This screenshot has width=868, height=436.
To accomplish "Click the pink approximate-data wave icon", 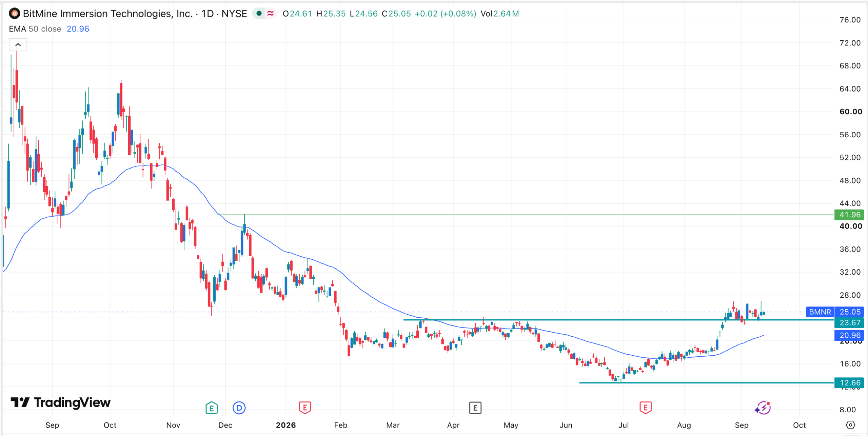I will 271,14.
